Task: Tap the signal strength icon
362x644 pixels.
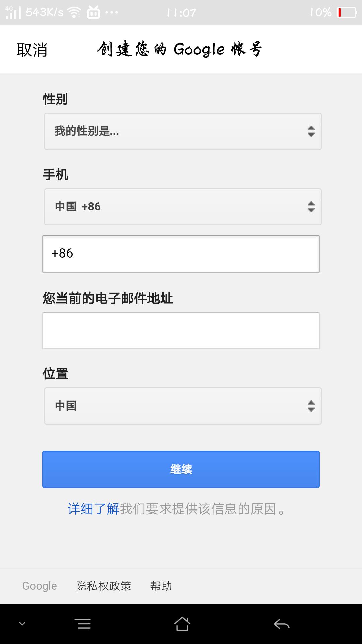Action: 13,12
